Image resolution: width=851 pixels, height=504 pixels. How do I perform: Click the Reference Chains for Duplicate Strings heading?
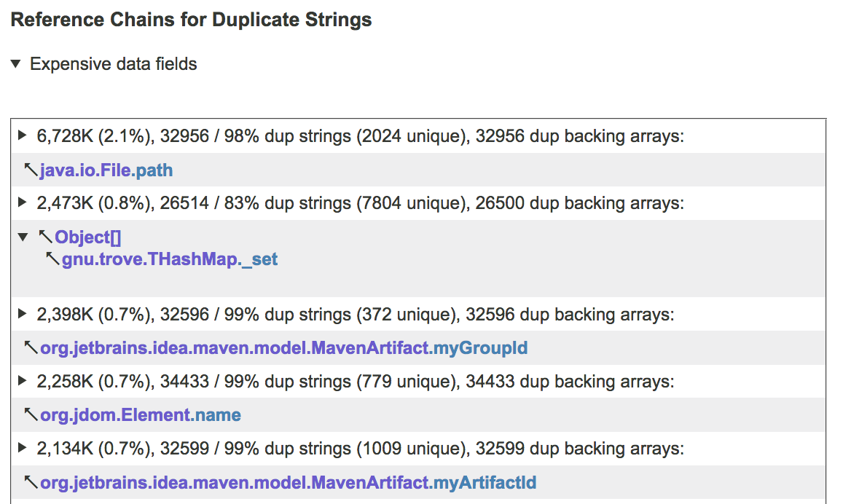pos(191,20)
